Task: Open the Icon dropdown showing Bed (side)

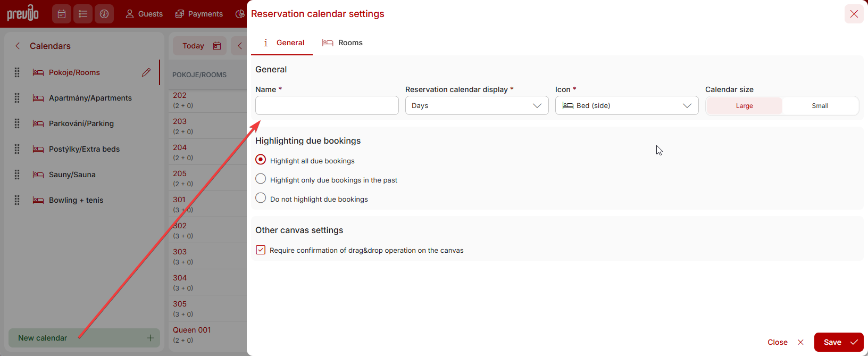Action: (627, 105)
